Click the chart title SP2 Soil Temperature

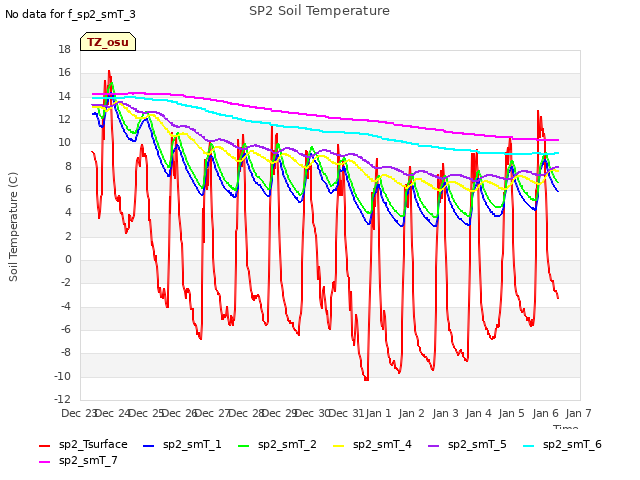tap(319, 11)
